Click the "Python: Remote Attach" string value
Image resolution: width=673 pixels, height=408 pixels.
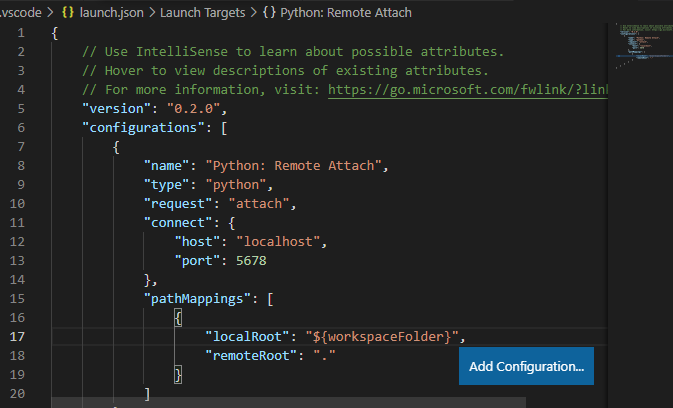point(294,166)
